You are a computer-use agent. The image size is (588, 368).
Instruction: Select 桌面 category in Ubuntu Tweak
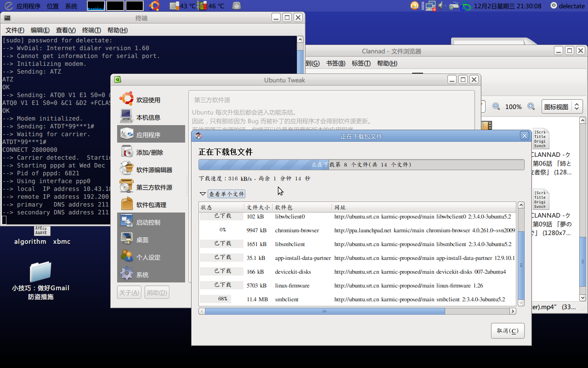[151, 240]
